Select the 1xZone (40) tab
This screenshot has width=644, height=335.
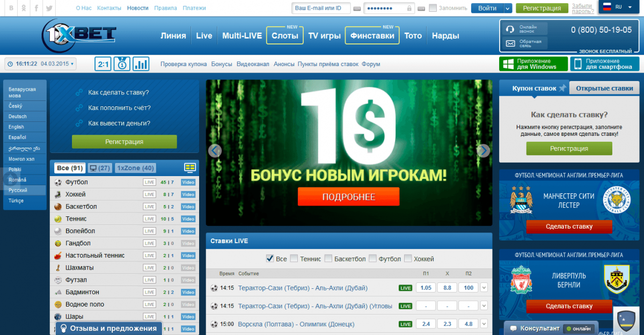click(x=135, y=168)
